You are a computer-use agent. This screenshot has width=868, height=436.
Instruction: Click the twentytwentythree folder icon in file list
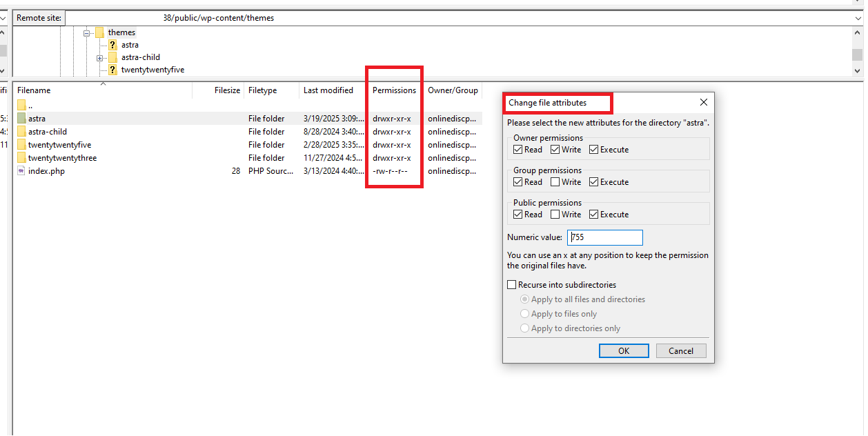[x=21, y=158]
